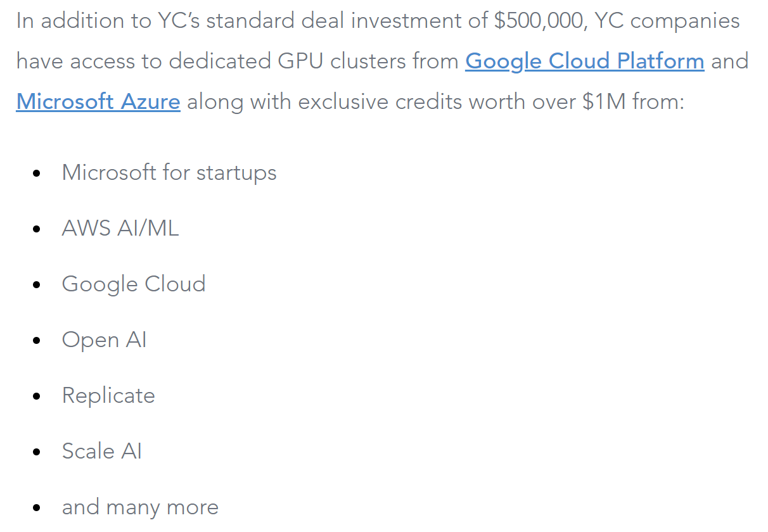Select the 'AWS AI/ML' list entry
The height and width of the screenshot is (532, 768).
120,229
